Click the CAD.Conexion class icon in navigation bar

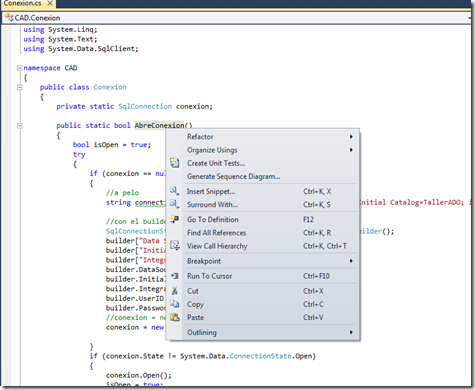point(9,17)
